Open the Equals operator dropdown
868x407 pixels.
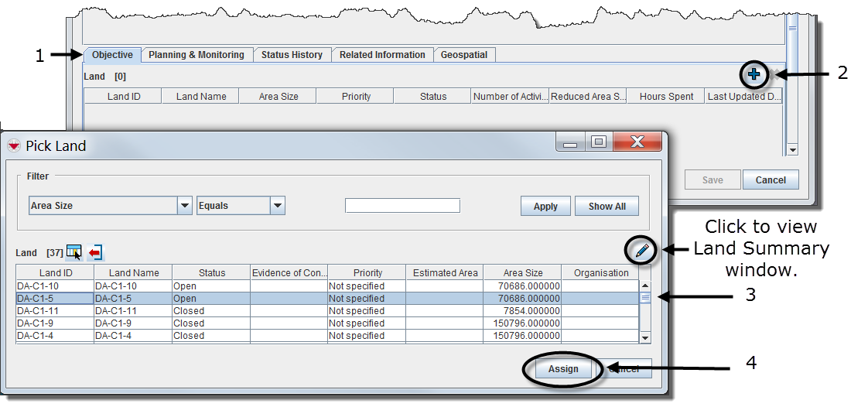tap(278, 206)
